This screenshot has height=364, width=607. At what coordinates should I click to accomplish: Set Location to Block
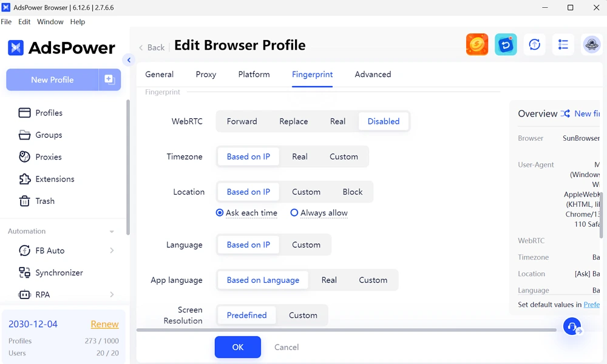[353, 192]
